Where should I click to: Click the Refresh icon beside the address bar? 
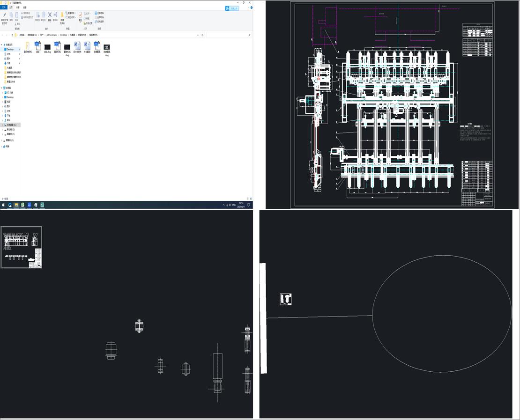[x=202, y=35]
